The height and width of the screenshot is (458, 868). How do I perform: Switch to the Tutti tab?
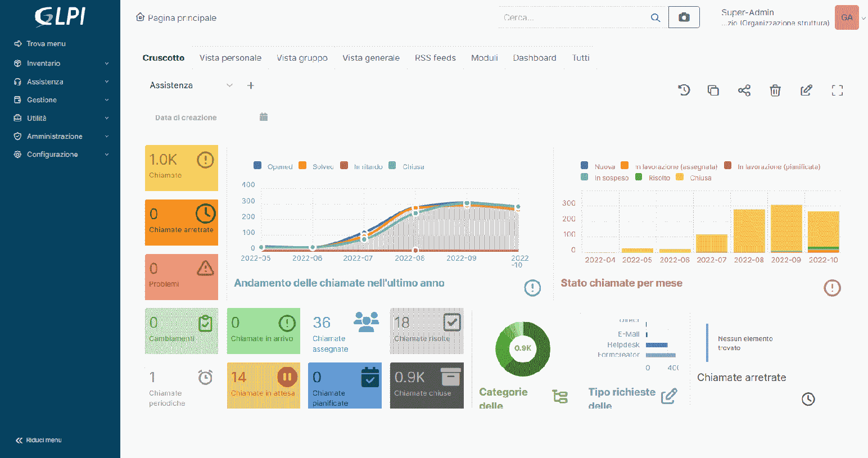(581, 58)
